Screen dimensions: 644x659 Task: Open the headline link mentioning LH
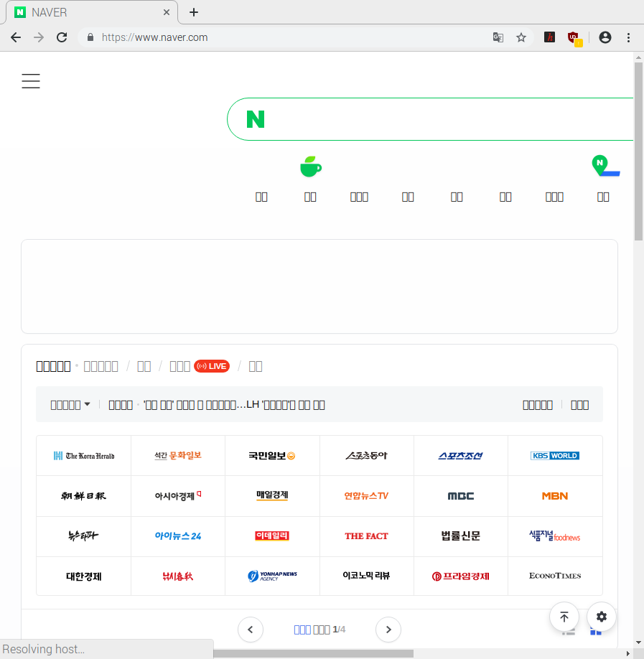(234, 405)
